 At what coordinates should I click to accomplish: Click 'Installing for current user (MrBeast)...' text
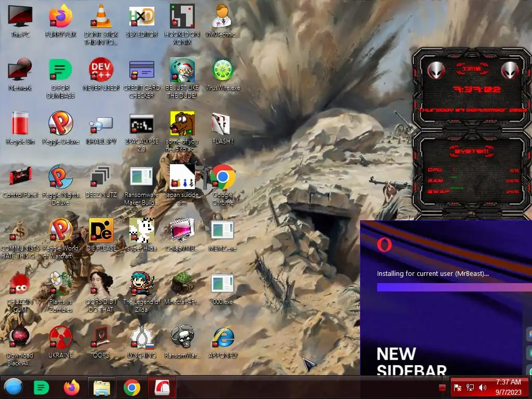coord(433,273)
